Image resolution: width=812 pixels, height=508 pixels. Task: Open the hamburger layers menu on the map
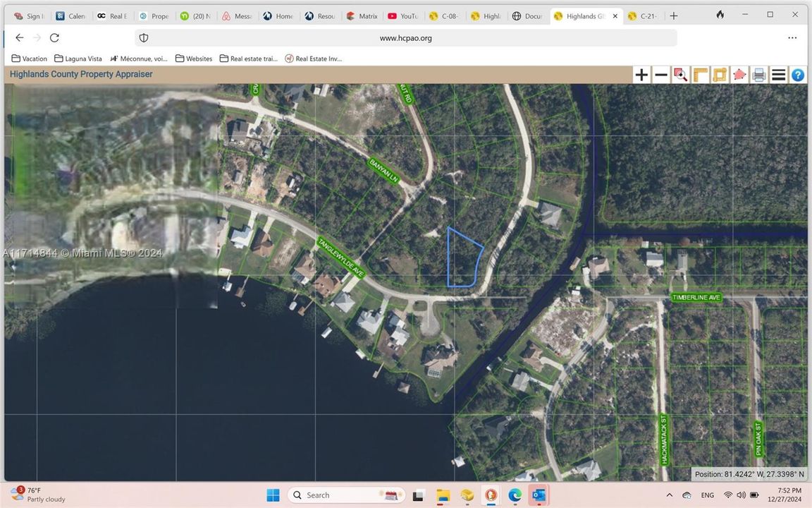pyautogui.click(x=778, y=74)
